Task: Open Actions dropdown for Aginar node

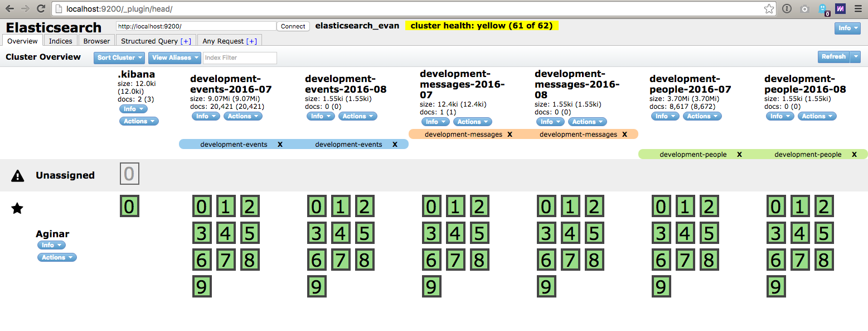Action: [57, 257]
